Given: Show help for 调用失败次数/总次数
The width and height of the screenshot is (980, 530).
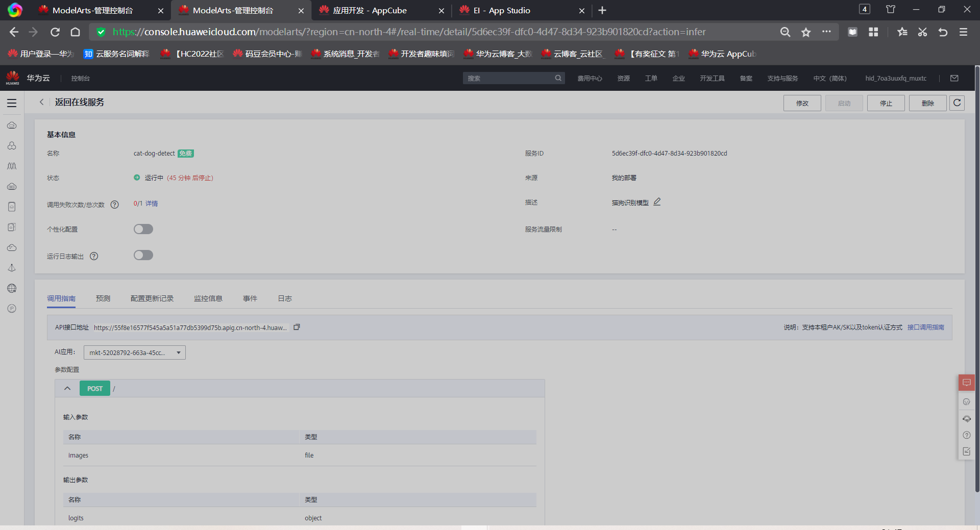Looking at the screenshot, I should [115, 205].
